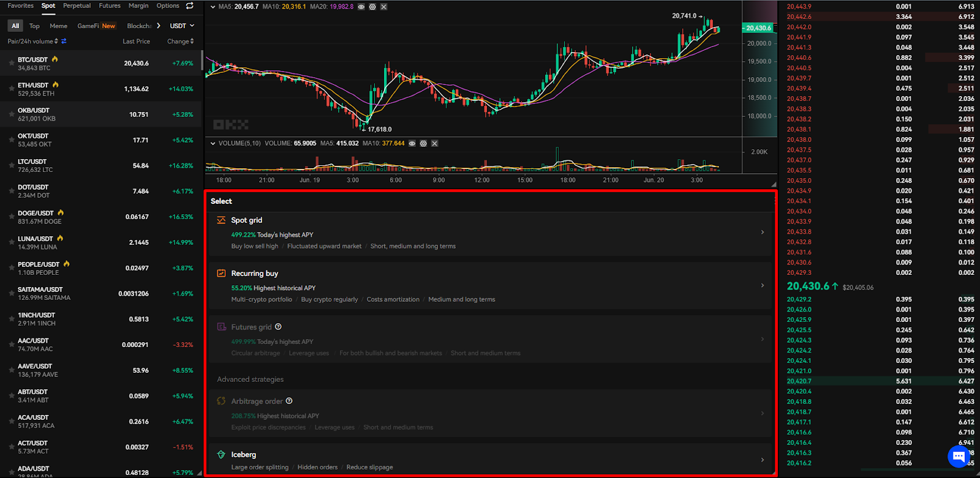Image resolution: width=980 pixels, height=478 pixels.
Task: Remove the MA indicator with X icon
Action: [383, 7]
